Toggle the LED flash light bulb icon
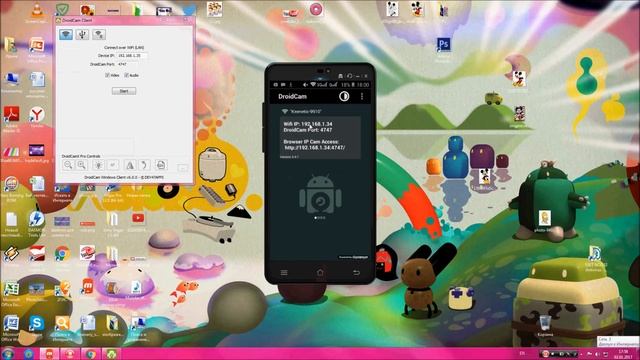The height and width of the screenshot is (360, 640). pyautogui.click(x=98, y=165)
